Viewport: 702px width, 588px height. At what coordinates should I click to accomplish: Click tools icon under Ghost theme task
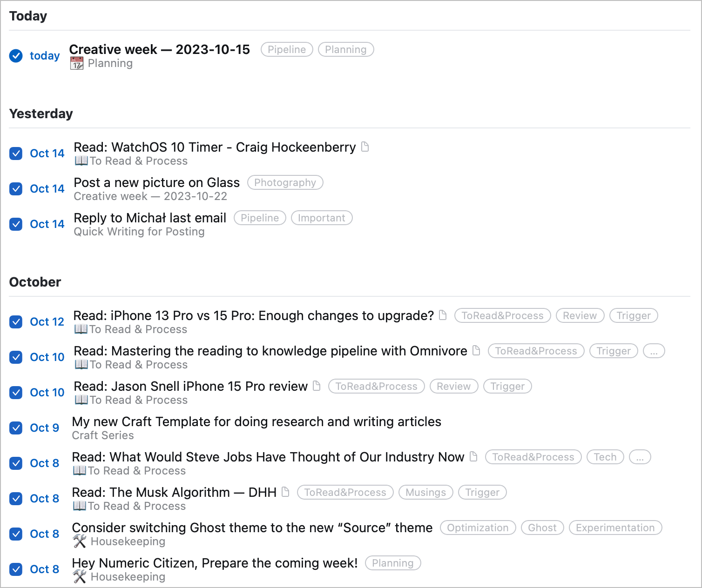pos(80,541)
